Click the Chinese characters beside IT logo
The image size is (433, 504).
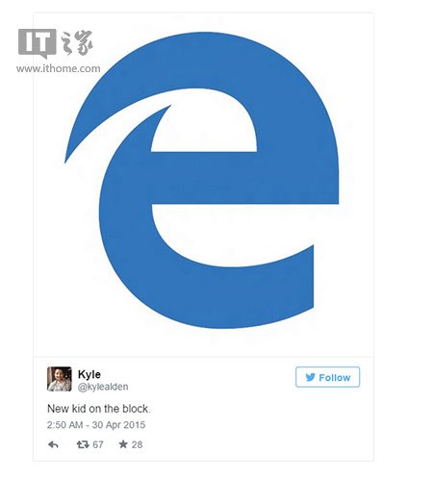coord(77,42)
